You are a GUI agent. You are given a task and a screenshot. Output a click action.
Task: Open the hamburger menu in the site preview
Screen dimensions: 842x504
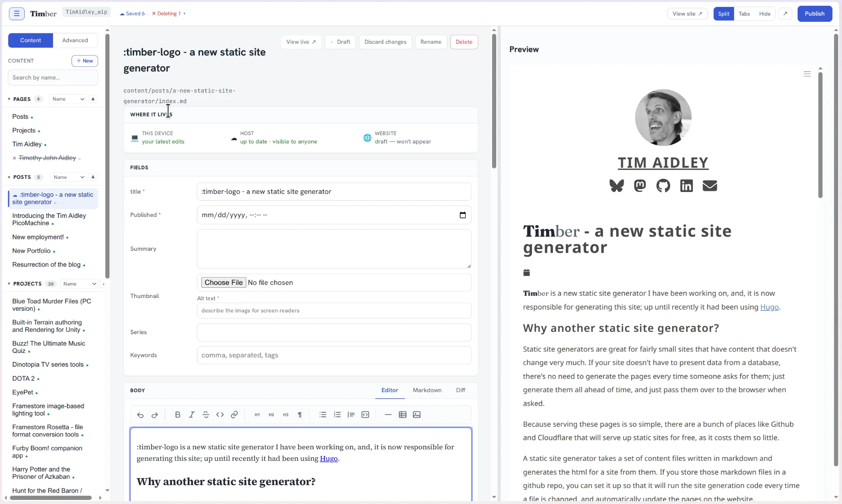(x=807, y=74)
